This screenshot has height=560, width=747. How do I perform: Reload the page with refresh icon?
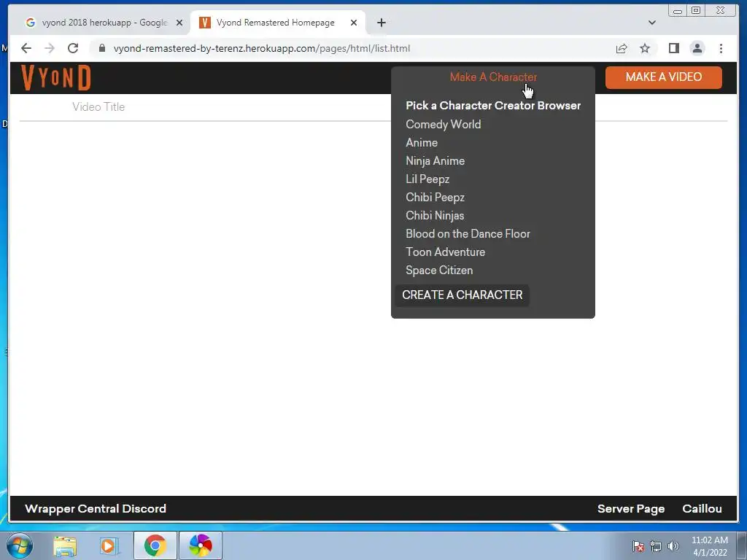(73, 48)
